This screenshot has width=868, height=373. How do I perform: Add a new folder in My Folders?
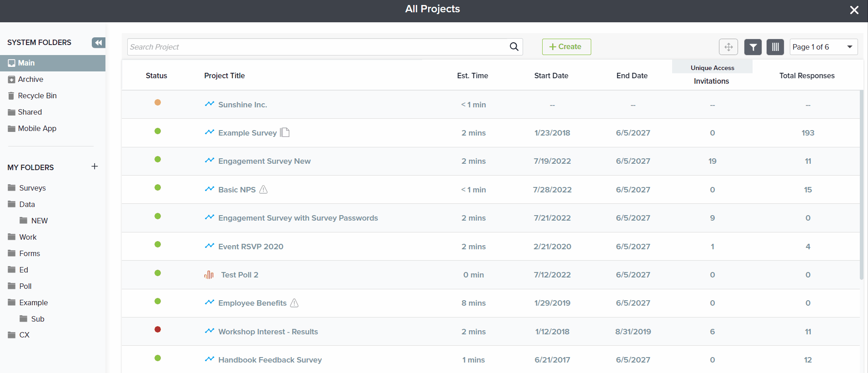95,166
